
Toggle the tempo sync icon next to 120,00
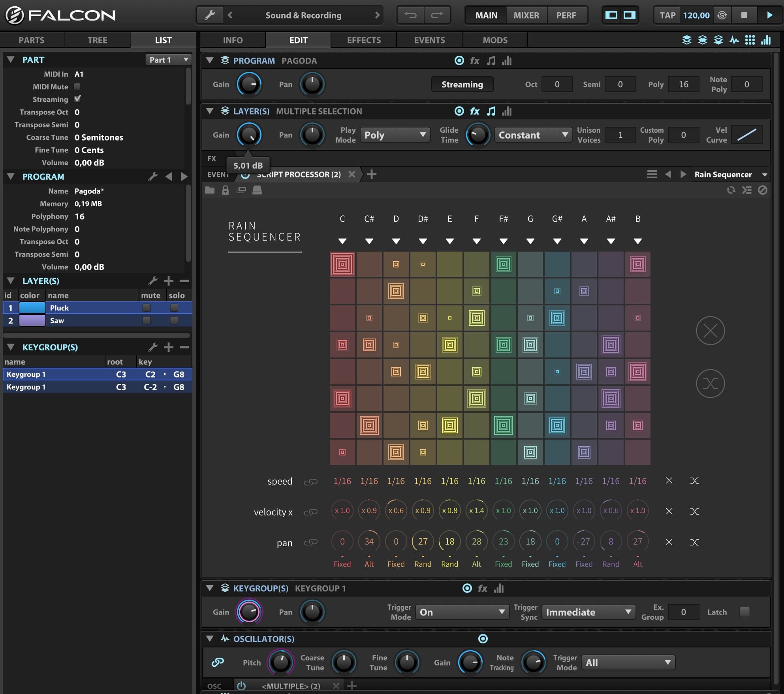pyautogui.click(x=722, y=15)
